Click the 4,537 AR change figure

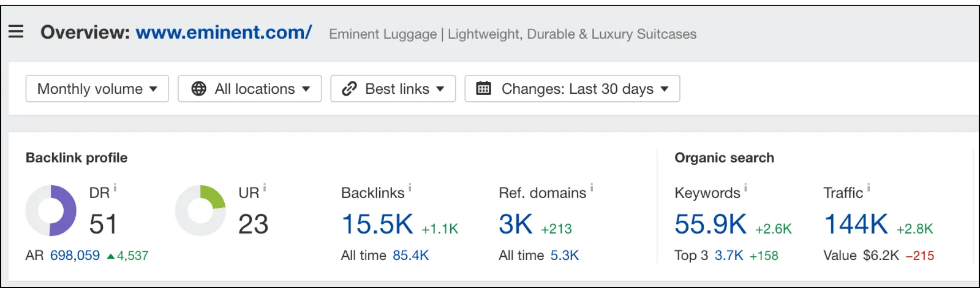(133, 256)
